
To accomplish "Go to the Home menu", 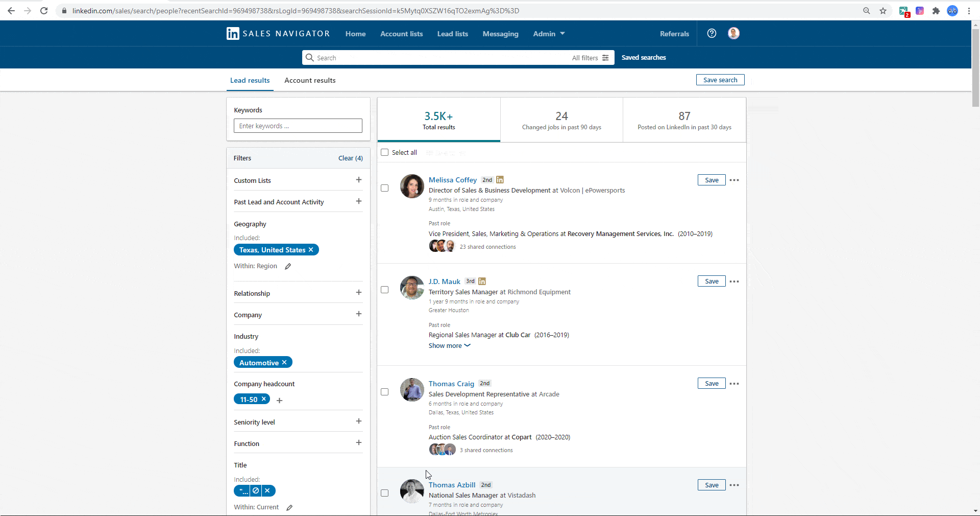I will click(355, 34).
